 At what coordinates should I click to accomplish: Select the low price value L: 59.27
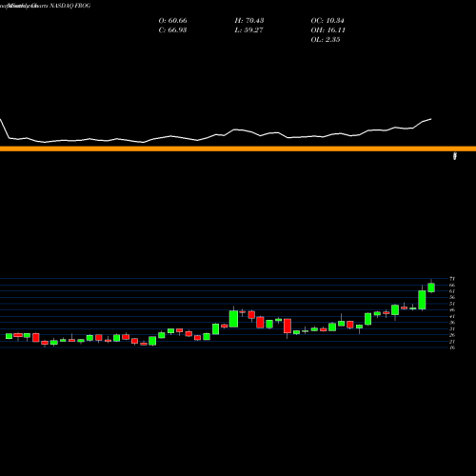pos(248,30)
